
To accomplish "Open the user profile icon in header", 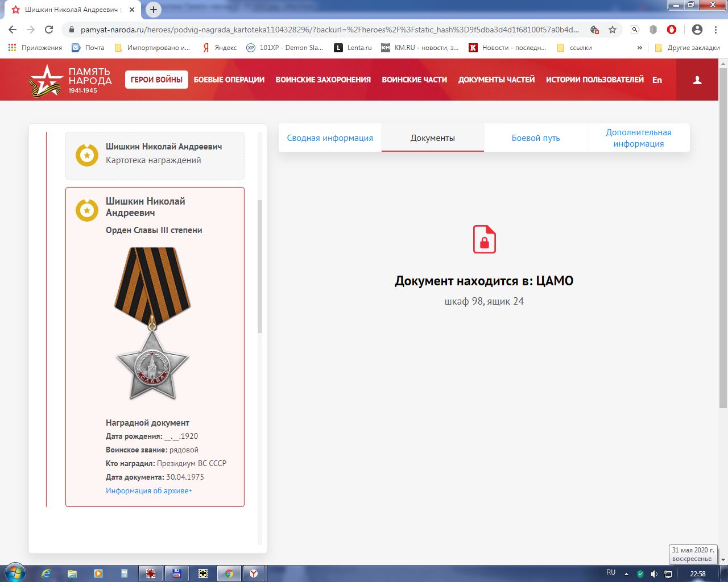I will click(x=697, y=80).
